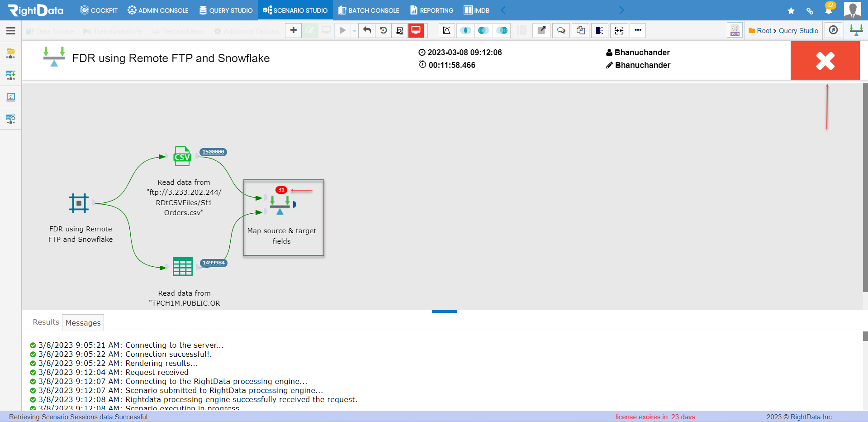Click the add dataset icon in left sidebar
The height and width of the screenshot is (422, 868).
click(x=11, y=75)
